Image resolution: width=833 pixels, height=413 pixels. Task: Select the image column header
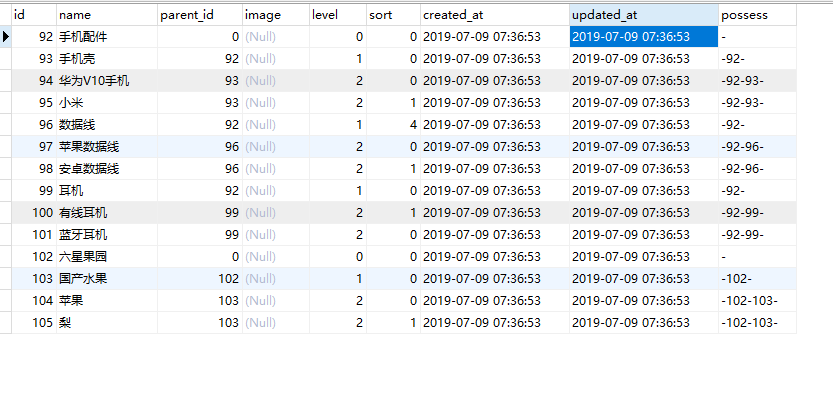coord(276,15)
